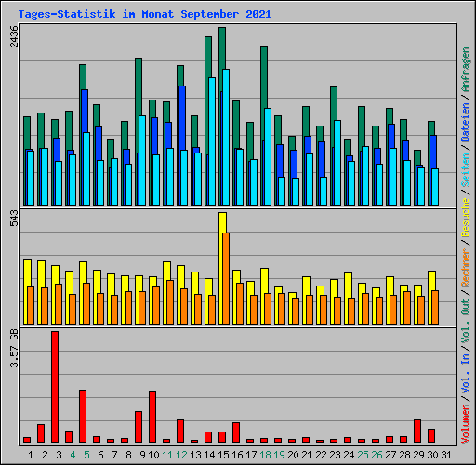Click the day '9' axis label
The height and width of the screenshot is (465, 476).
click(x=142, y=455)
